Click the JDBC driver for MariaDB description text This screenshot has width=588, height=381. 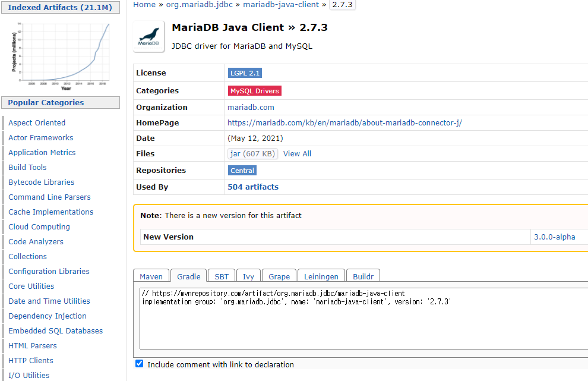[x=242, y=46]
